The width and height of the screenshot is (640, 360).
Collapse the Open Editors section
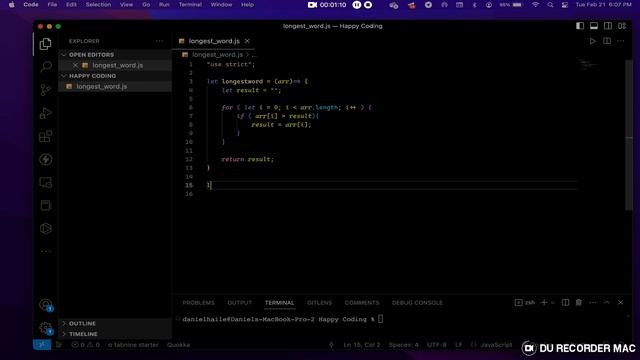[116, 55]
